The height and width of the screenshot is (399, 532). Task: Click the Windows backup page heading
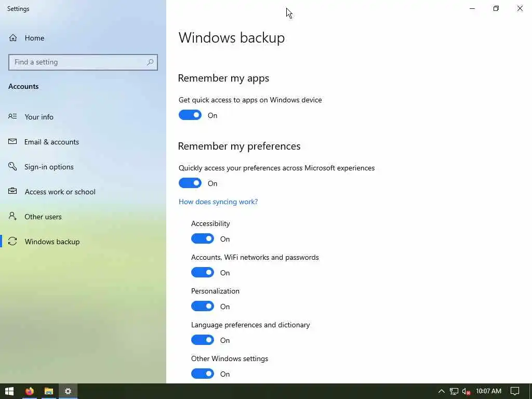click(232, 37)
